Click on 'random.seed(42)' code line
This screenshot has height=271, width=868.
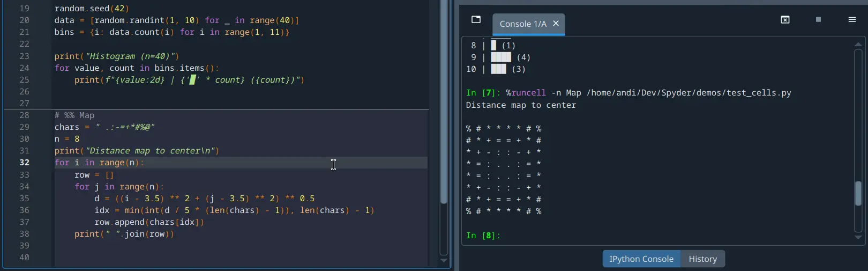point(92,9)
